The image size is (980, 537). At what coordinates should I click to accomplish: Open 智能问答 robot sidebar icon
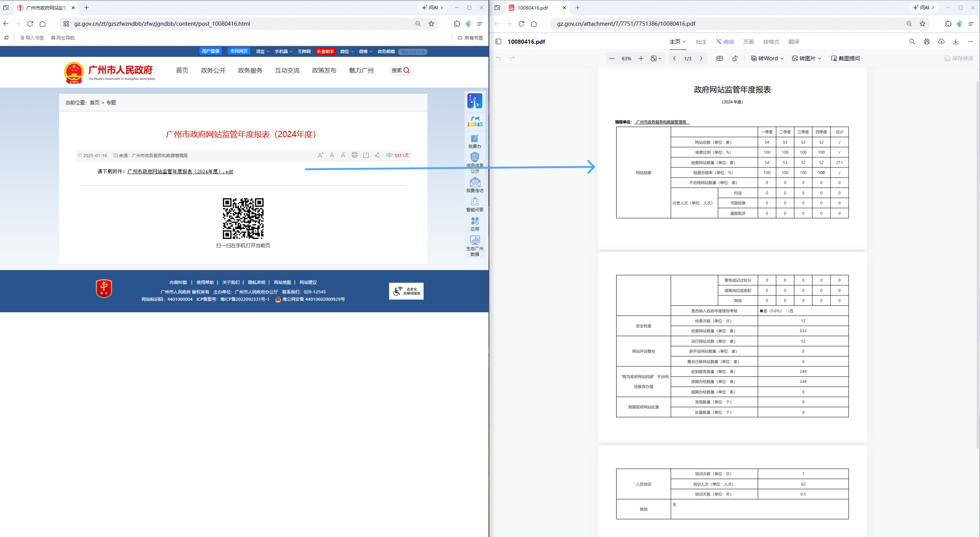475,204
